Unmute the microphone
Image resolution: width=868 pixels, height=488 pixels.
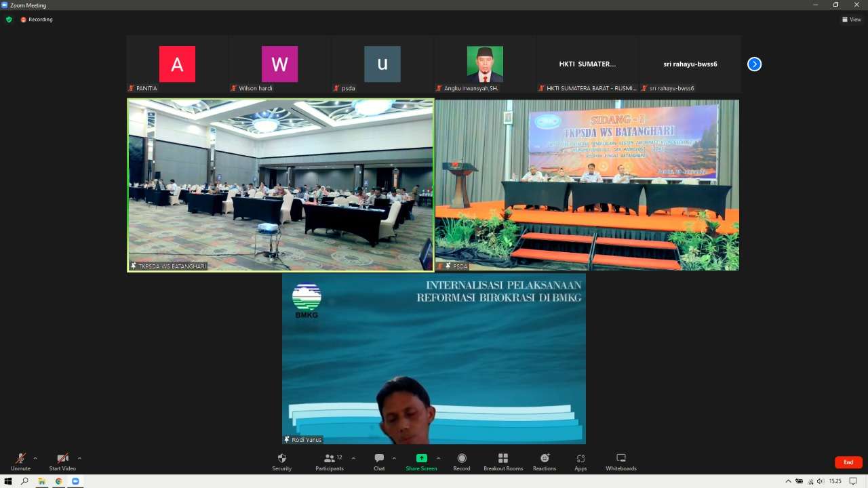[20, 462]
